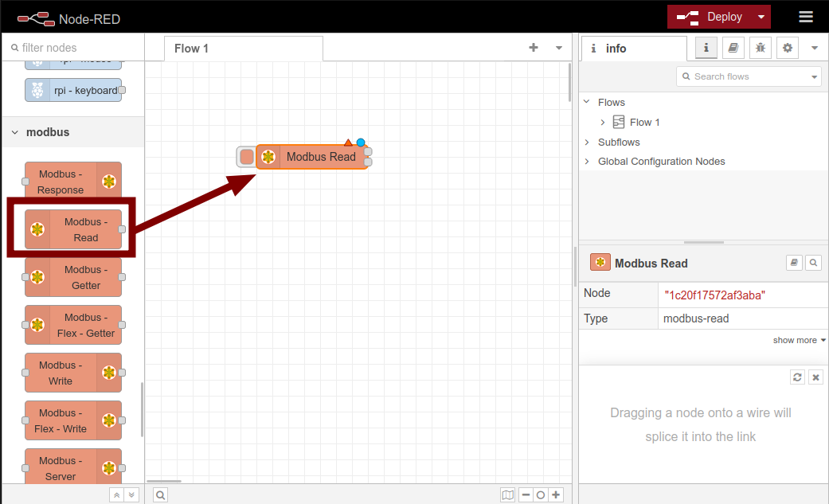Click the zoom in plus button
829x504 pixels.
556,495
